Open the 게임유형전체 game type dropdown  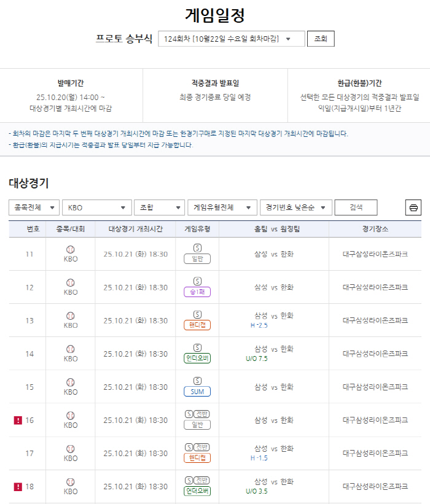point(221,207)
